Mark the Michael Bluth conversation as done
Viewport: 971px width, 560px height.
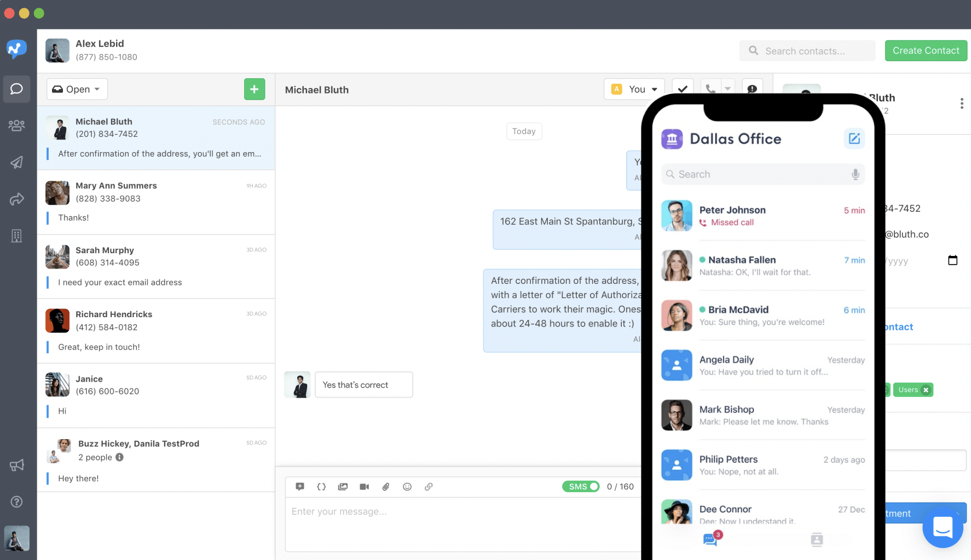[x=682, y=89]
